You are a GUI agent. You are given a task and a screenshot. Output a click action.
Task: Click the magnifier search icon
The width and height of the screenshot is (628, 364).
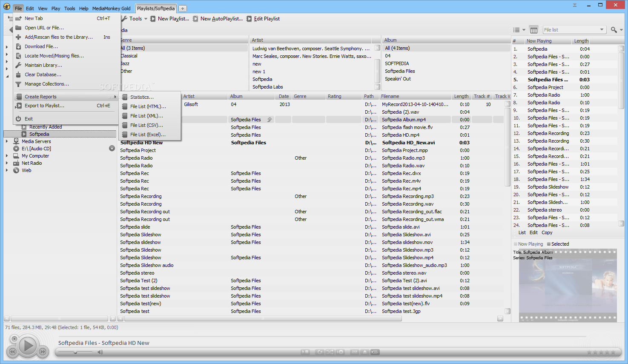pyautogui.click(x=614, y=30)
